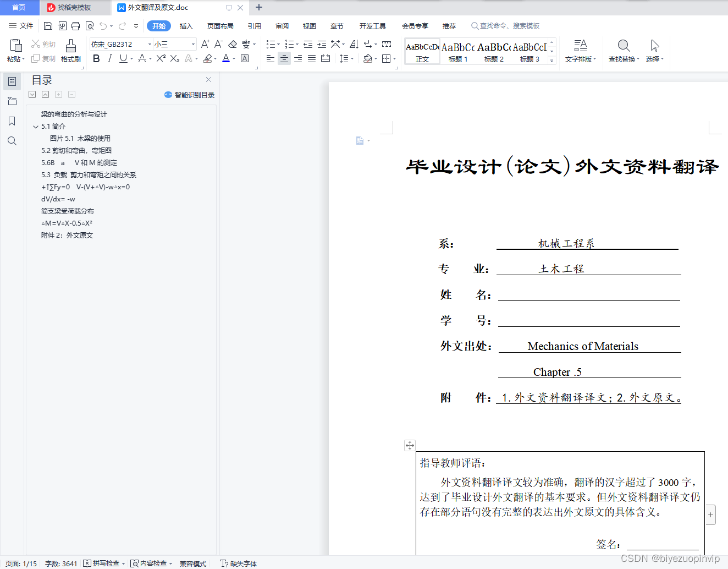Switch to the 页面布局 ribbon tab
The height and width of the screenshot is (569, 728).
[x=220, y=26]
